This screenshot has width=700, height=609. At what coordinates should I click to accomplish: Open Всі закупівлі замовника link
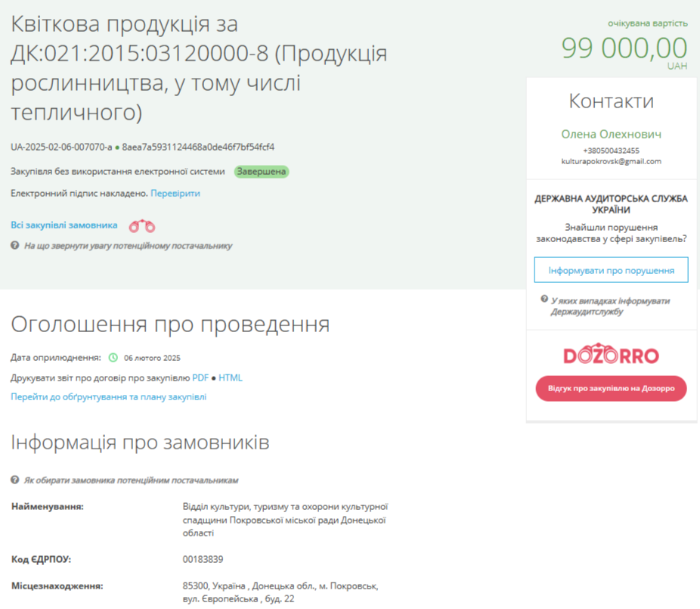click(x=64, y=225)
